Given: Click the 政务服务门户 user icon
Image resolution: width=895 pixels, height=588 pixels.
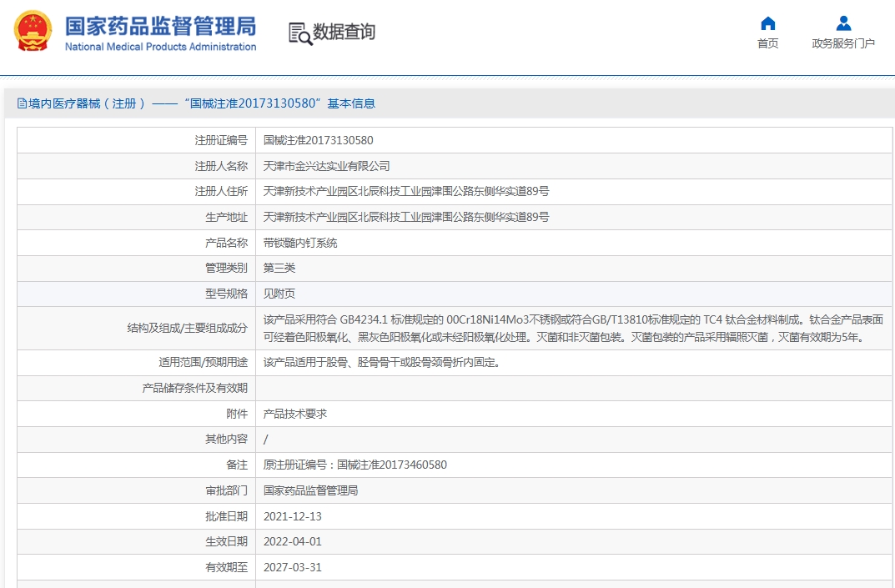Looking at the screenshot, I should (843, 23).
